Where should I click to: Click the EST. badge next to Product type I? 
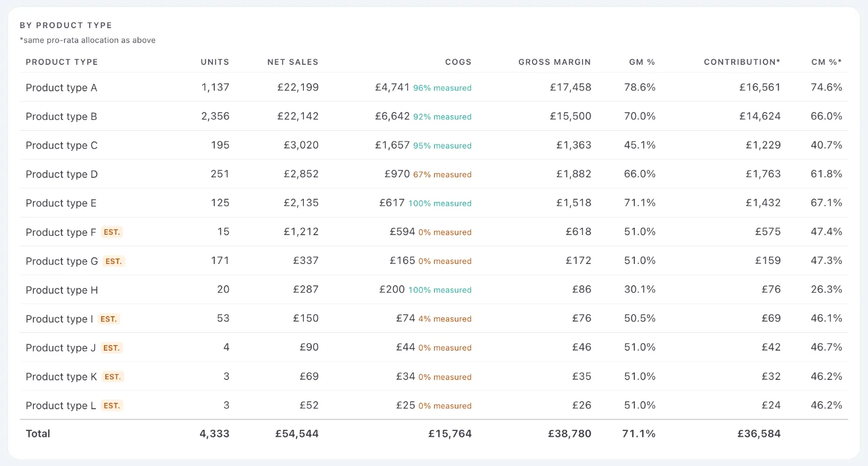click(x=109, y=319)
